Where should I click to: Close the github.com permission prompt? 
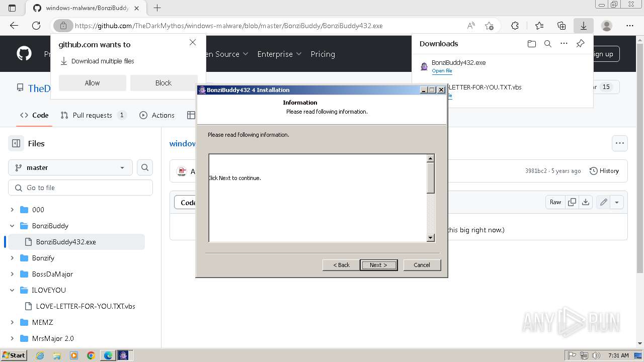pos(193,42)
